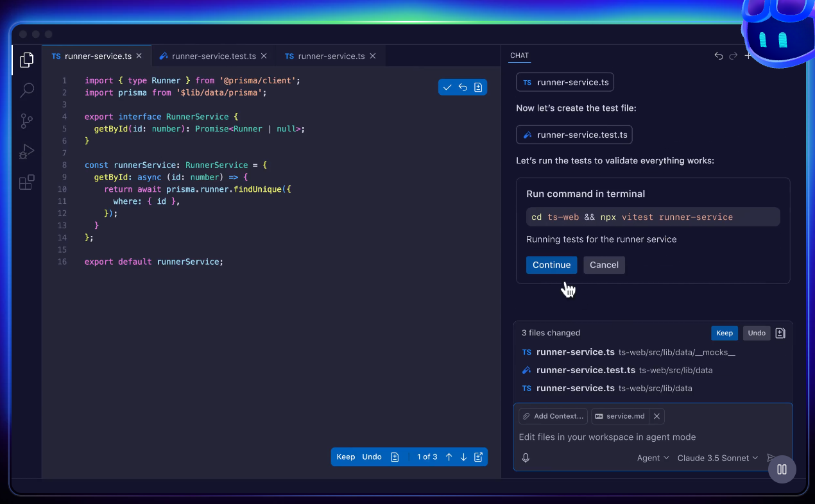Open the Extensions blocks icon

click(26, 183)
